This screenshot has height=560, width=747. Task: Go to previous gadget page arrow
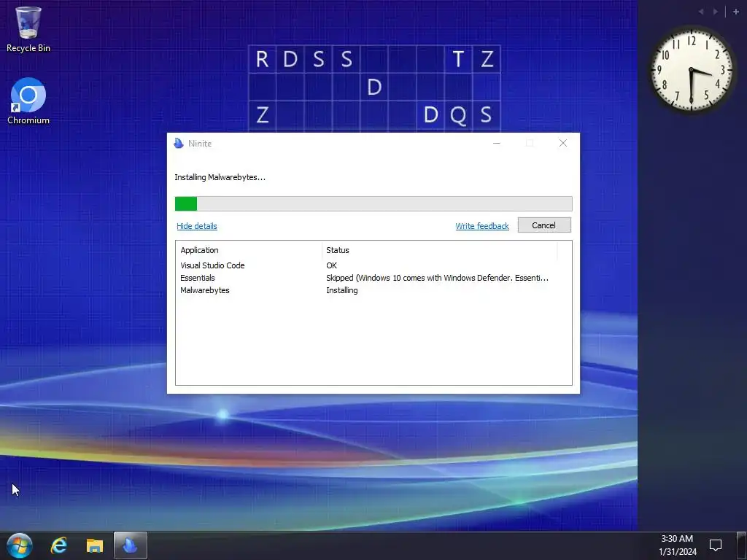[701, 12]
